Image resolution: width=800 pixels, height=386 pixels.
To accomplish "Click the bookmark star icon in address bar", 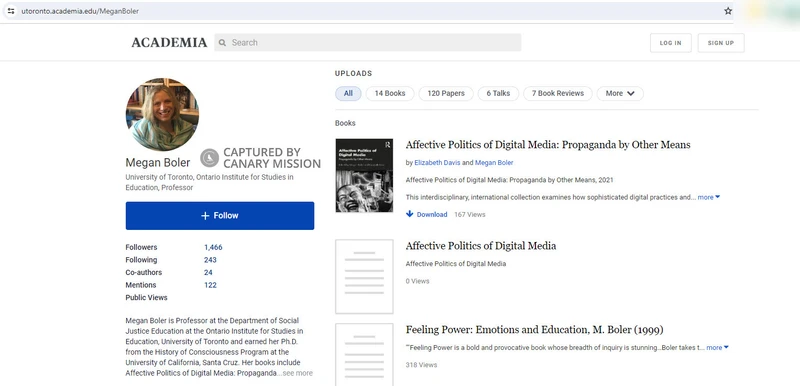I will pyautogui.click(x=728, y=11).
